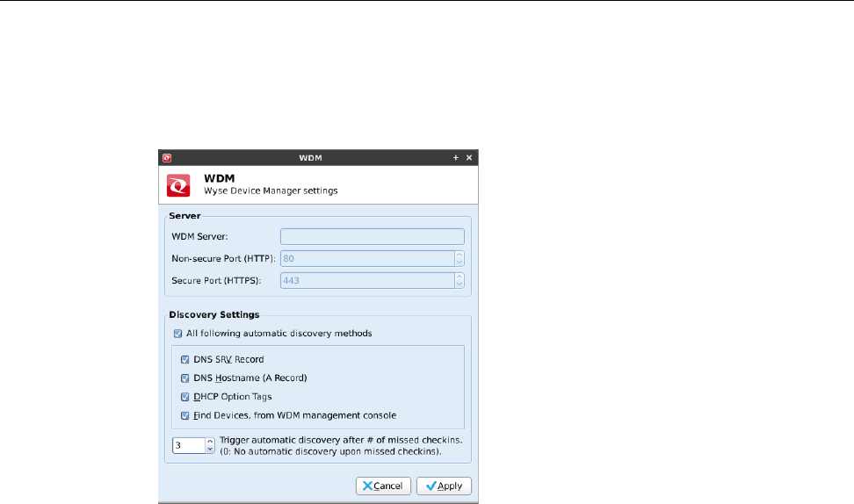The height and width of the screenshot is (504, 854).
Task: Click the Cancel button
Action: pyautogui.click(x=383, y=486)
